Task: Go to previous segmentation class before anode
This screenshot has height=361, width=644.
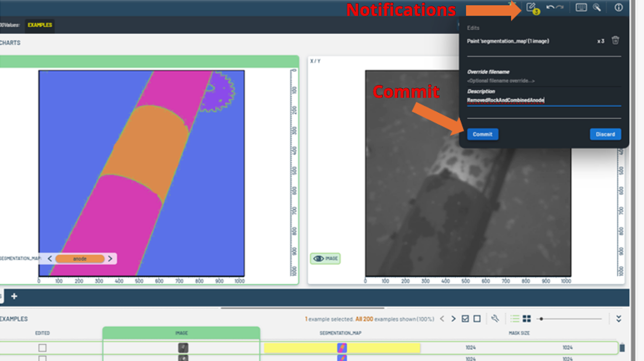Action: pyautogui.click(x=50, y=259)
